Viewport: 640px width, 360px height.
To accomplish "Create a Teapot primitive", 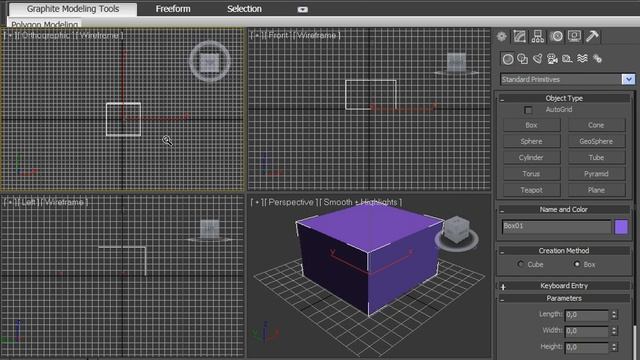I will (x=531, y=190).
